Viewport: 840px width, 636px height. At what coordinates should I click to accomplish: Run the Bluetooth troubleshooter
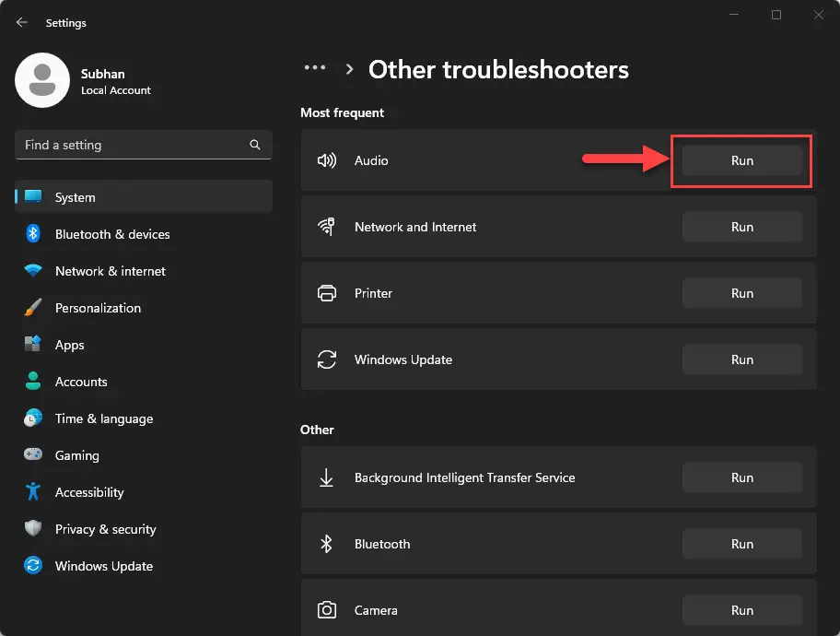coord(742,544)
